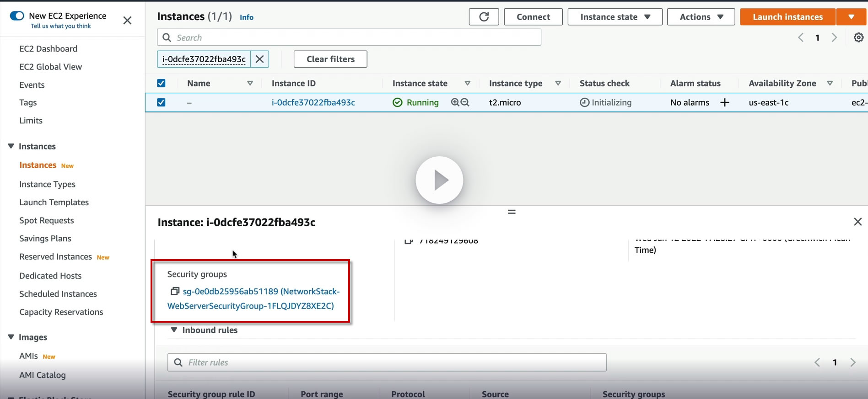Go to Events in sidebar
868x399 pixels.
(32, 85)
